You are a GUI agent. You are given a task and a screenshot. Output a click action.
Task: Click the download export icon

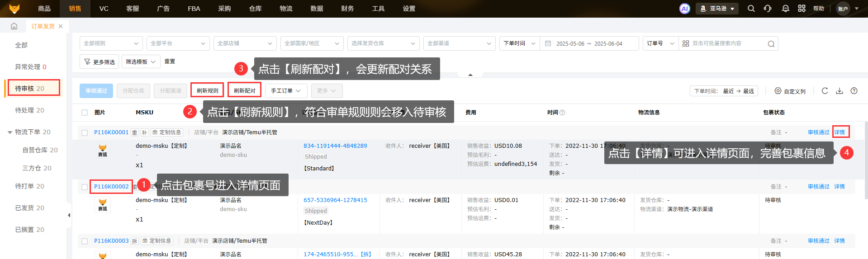pos(840,91)
